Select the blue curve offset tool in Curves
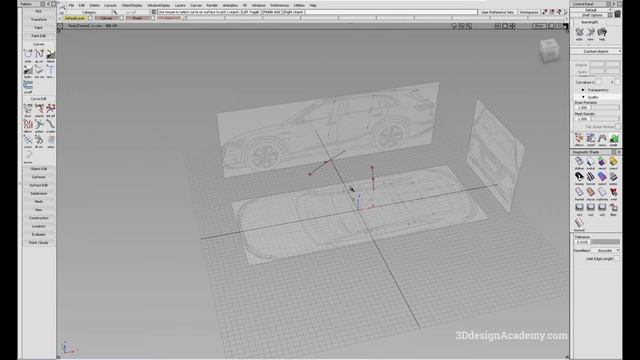The width and height of the screenshot is (640, 360). pos(28,85)
